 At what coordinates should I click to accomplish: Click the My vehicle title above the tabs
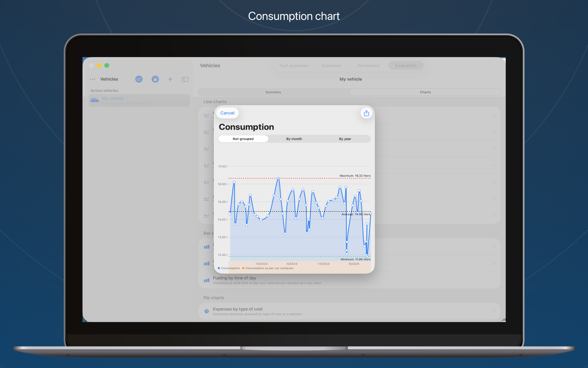coord(351,79)
